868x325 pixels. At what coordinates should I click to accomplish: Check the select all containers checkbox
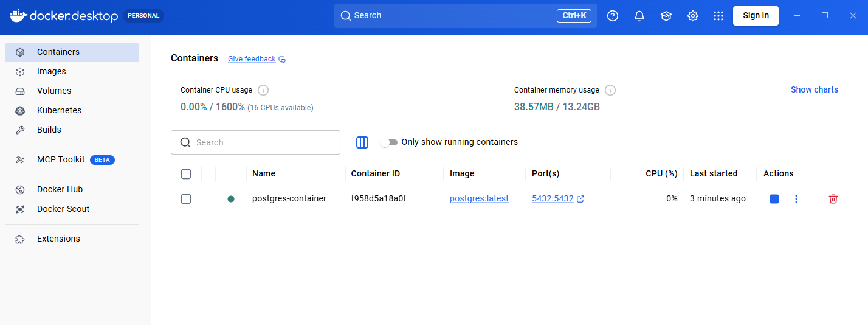tap(186, 174)
